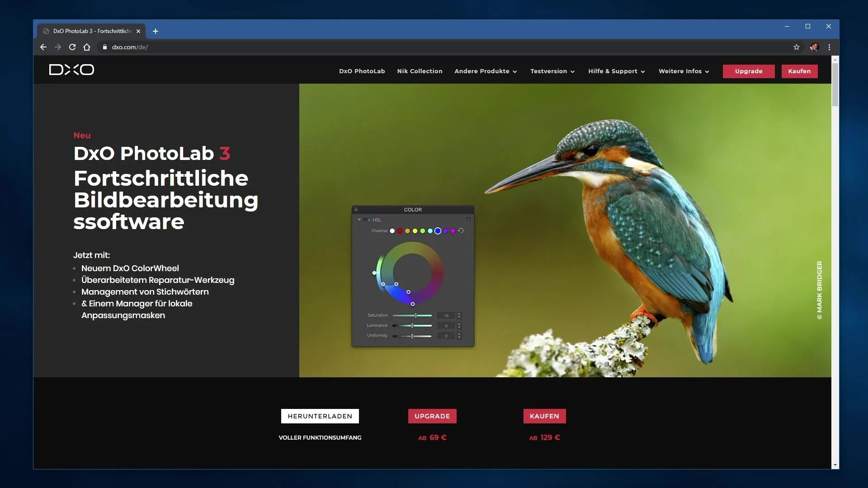Bookmark this page with the star icon

797,47
